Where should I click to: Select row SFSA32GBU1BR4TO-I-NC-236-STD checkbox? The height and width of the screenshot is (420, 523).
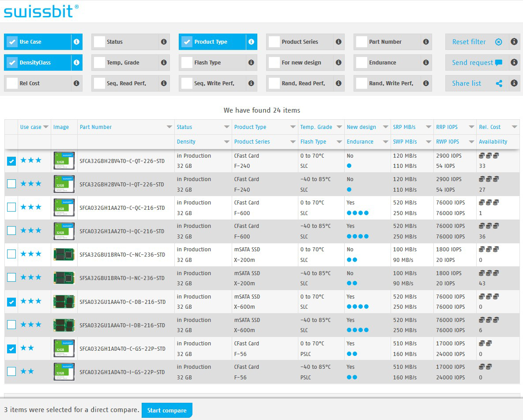click(x=11, y=277)
